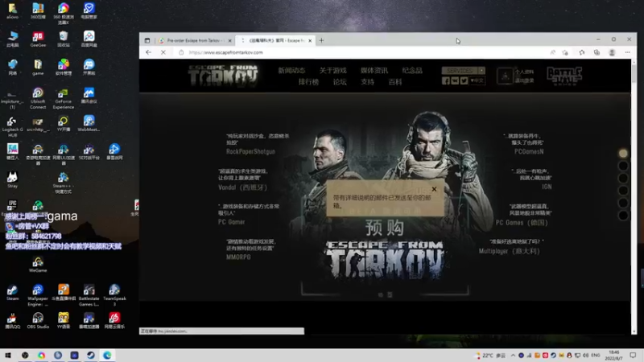Click the website address bar

click(361, 52)
